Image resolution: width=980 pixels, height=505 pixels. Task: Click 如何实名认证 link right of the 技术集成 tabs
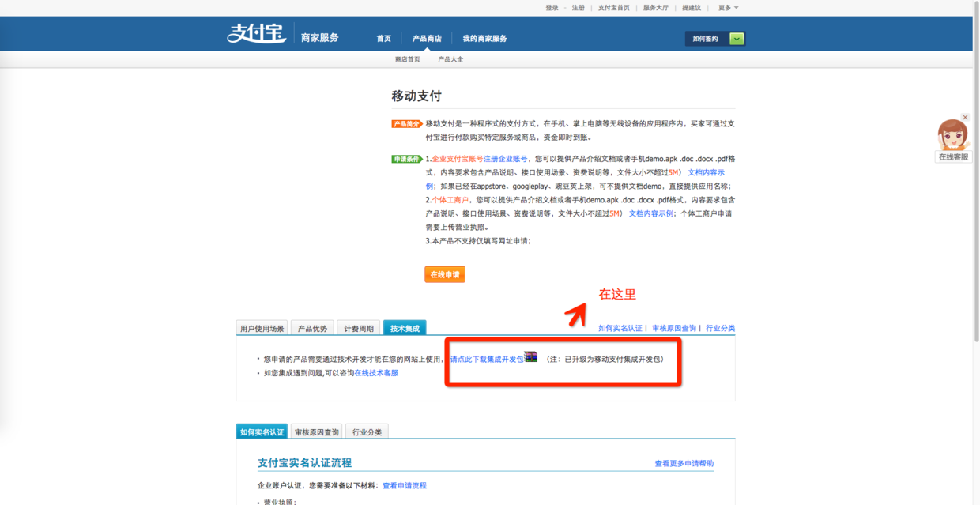tap(620, 328)
